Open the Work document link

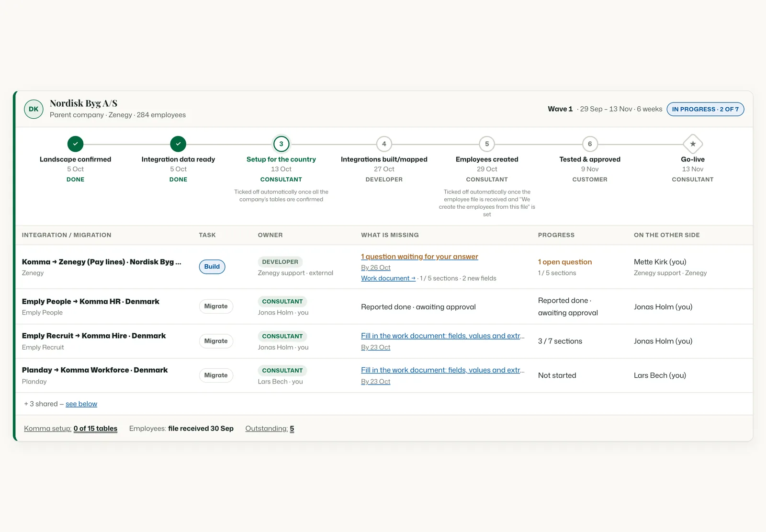pyautogui.click(x=388, y=278)
